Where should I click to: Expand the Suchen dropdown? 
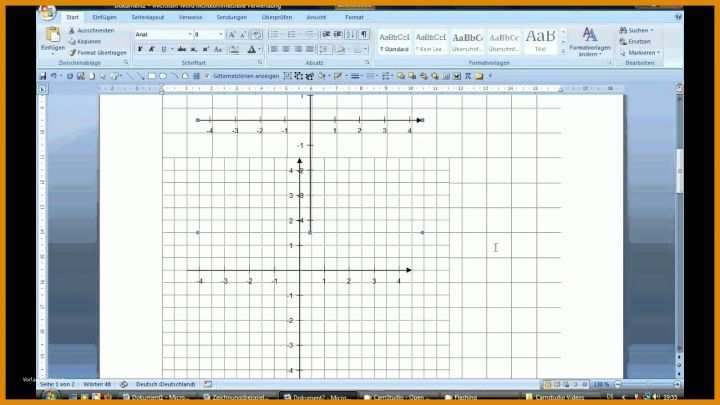(652, 30)
